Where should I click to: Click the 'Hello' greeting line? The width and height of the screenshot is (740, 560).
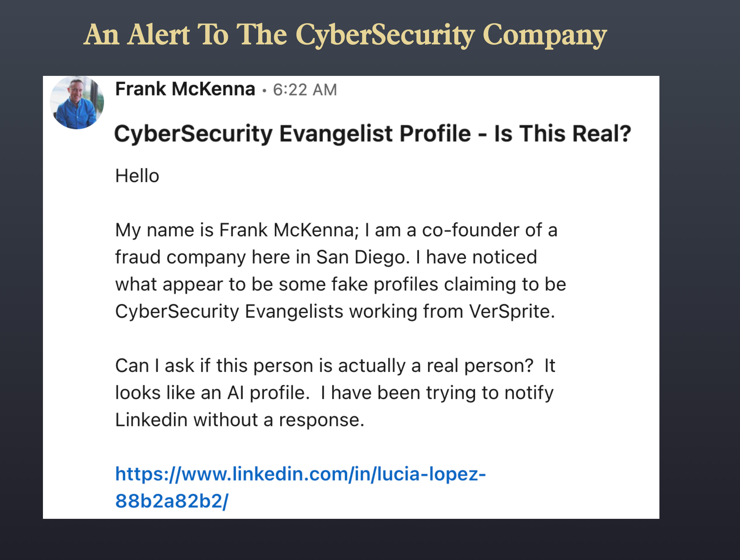coord(137,176)
